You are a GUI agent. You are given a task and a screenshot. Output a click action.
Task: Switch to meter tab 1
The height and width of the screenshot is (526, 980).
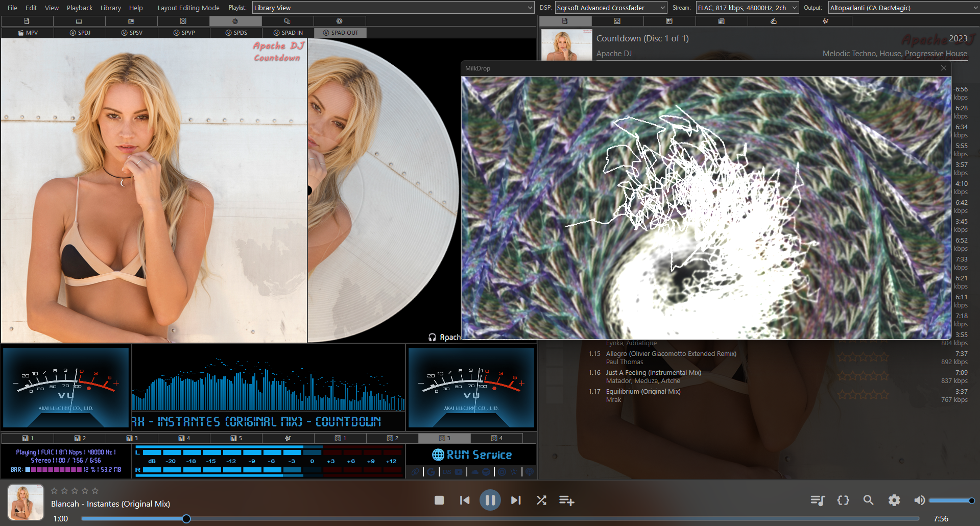tap(28, 438)
